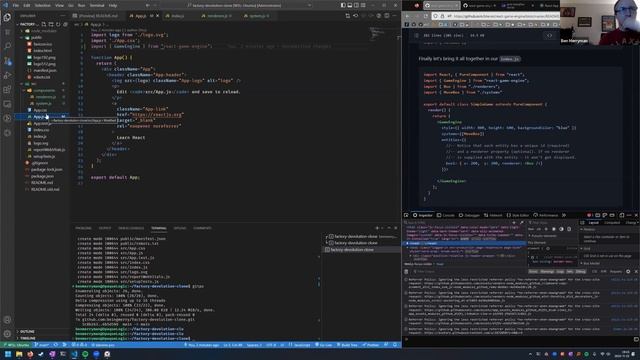
Task: Open the Help menu
Action: [x=113, y=5]
